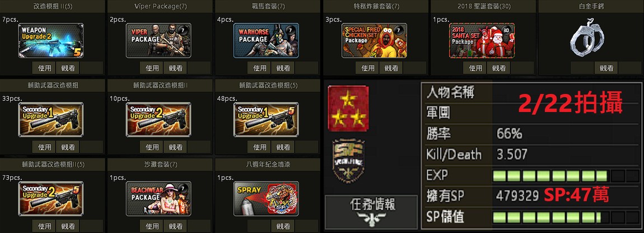Click the Warhorse Package item icon

(x=266, y=40)
